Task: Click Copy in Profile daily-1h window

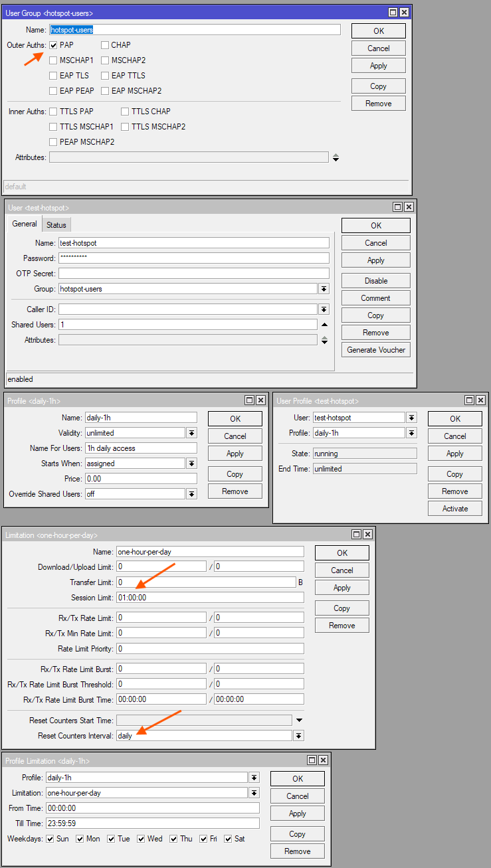Action: tap(235, 474)
